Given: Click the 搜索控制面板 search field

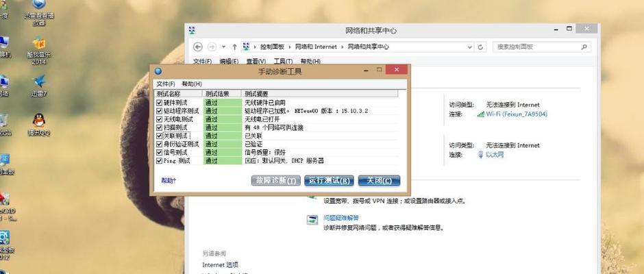Looking at the screenshot, I should [x=537, y=47].
